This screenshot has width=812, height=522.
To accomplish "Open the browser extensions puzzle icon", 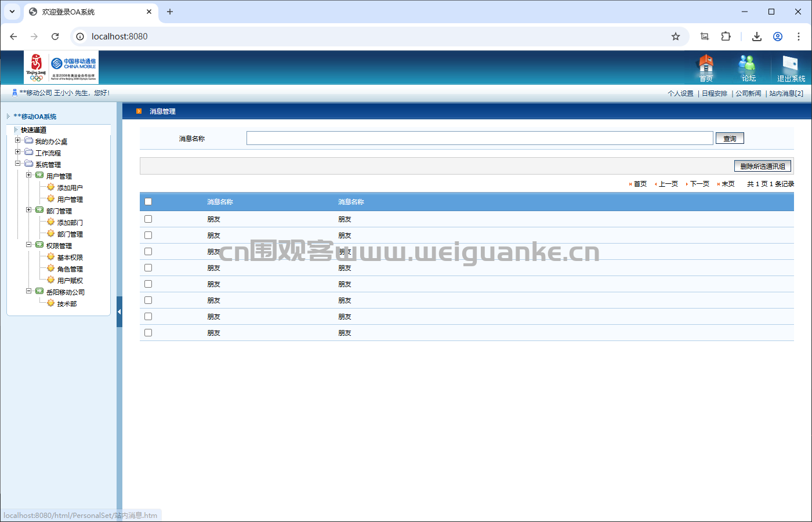I will [726, 37].
